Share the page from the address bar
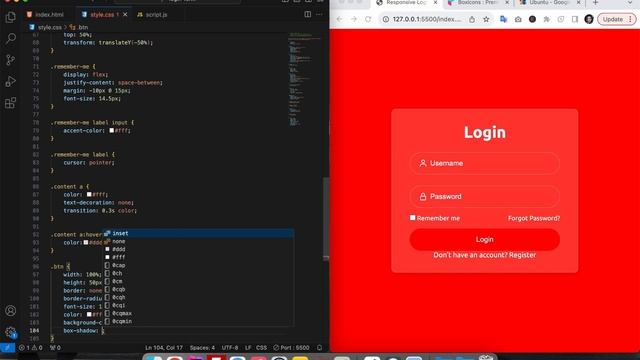 coord(472,19)
